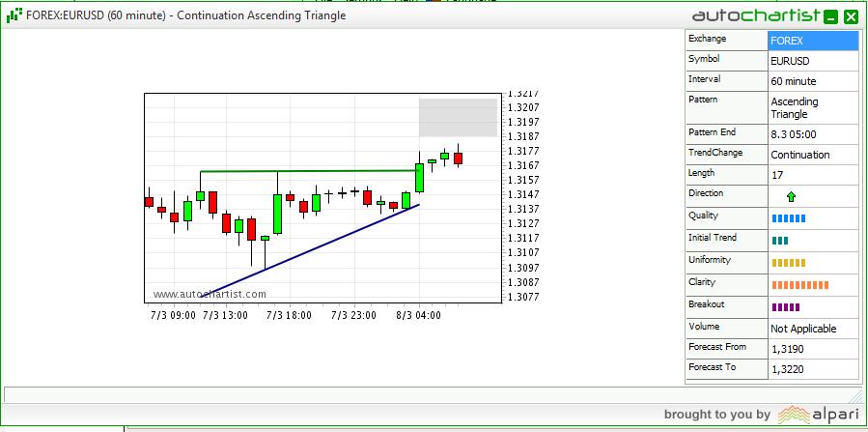Click the Pattern End label
Image resolution: width=868 pixels, height=432 pixels.
coord(713,132)
